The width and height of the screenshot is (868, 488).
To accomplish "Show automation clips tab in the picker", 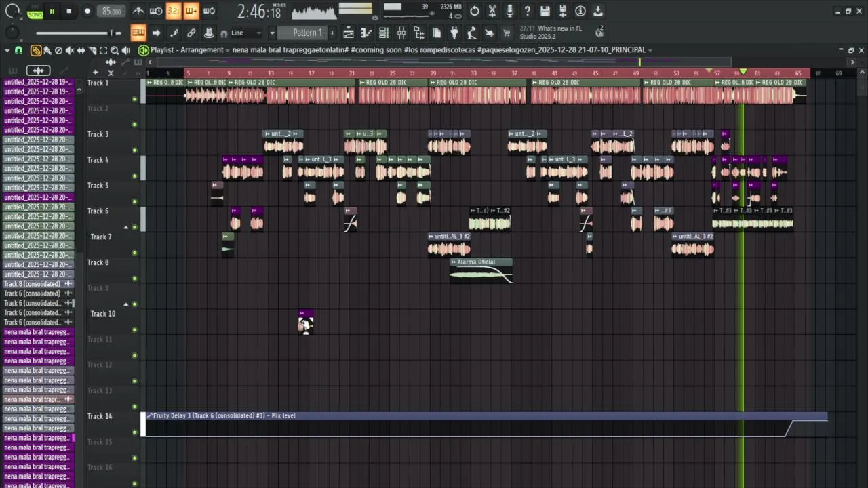I will click(63, 70).
